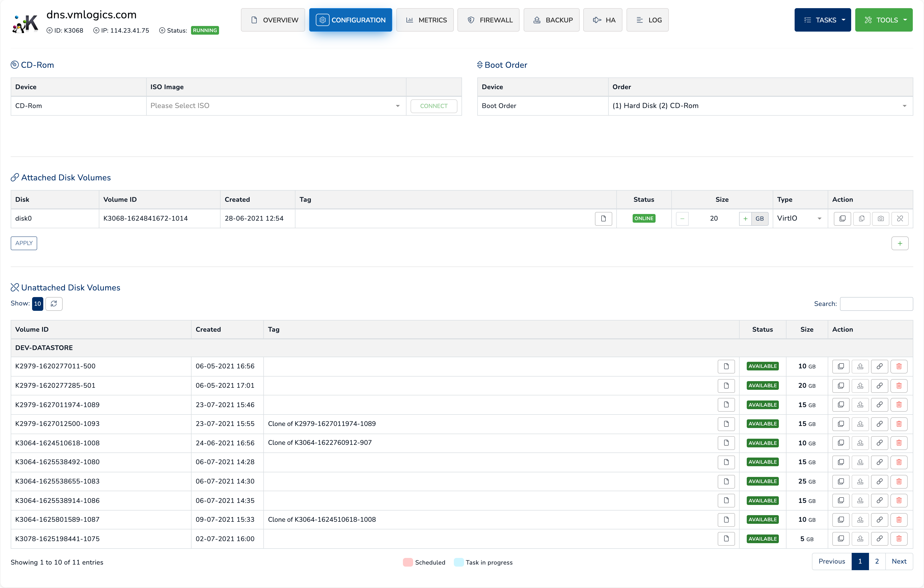Decrease disk0 size with the minus stepper
Image resolution: width=924 pixels, height=588 pixels.
coord(682,218)
